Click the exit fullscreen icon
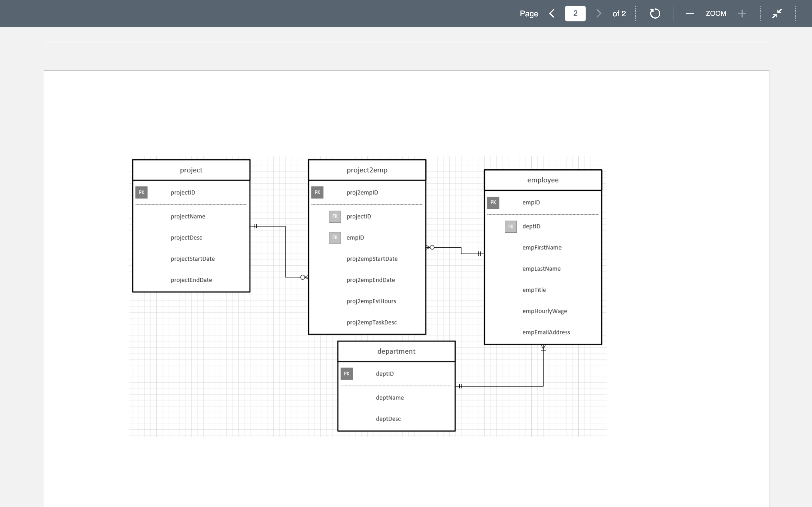 pos(777,14)
